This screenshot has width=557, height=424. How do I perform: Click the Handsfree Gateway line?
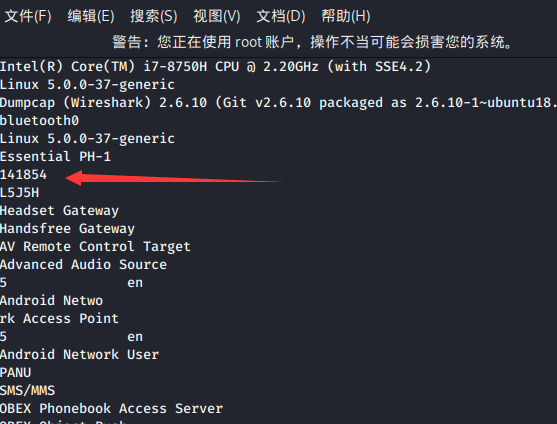click(67, 229)
